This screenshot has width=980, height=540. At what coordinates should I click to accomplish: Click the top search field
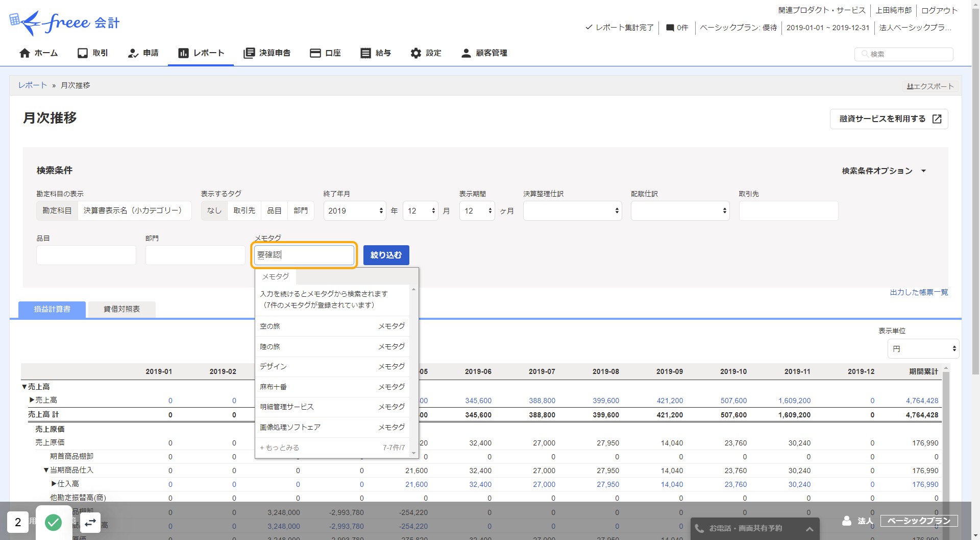pyautogui.click(x=903, y=54)
